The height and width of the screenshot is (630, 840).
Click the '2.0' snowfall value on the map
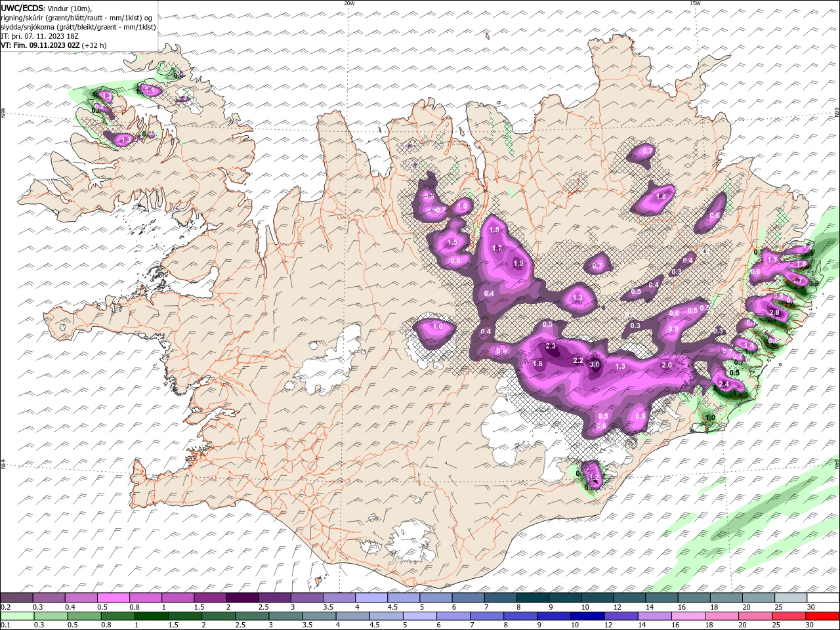click(x=667, y=365)
